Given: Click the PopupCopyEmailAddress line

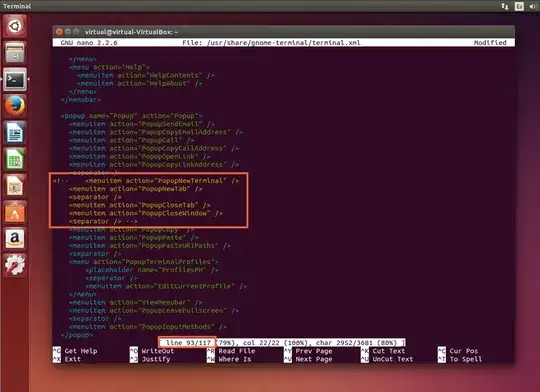Looking at the screenshot, I should tap(156, 132).
